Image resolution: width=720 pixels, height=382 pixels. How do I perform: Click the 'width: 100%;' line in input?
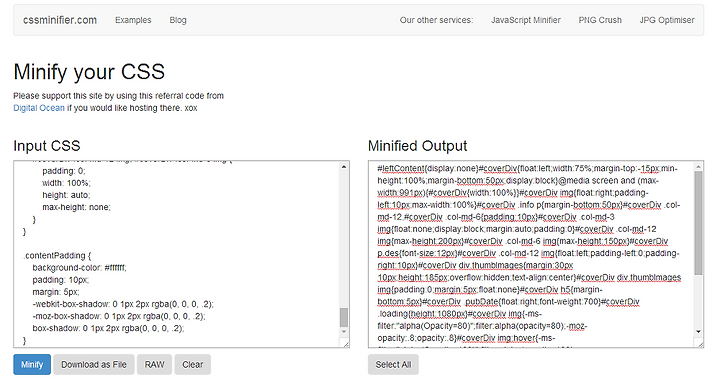tap(67, 183)
